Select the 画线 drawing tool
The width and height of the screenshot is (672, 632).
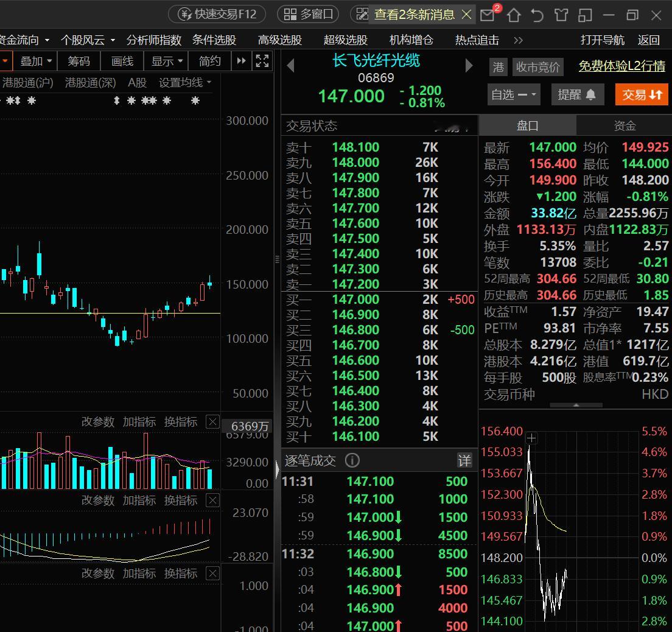click(x=122, y=61)
